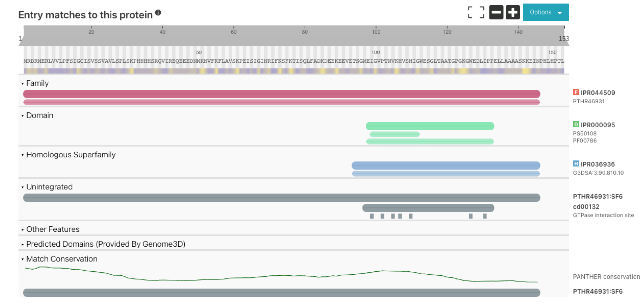Open the PS50108 signature link

pyautogui.click(x=585, y=133)
